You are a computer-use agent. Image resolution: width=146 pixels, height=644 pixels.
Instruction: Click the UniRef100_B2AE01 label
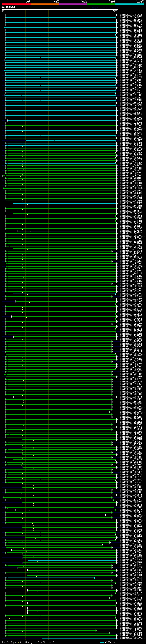pyautogui.click(x=131, y=296)
